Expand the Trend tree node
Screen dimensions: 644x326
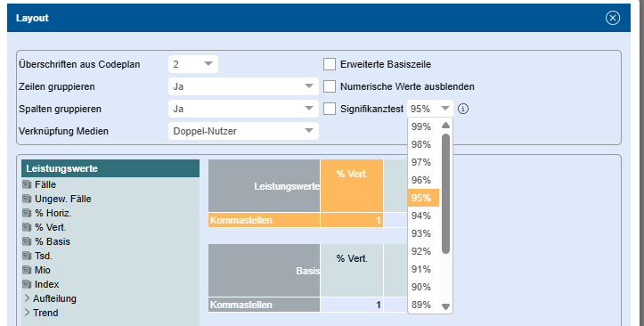click(27, 313)
